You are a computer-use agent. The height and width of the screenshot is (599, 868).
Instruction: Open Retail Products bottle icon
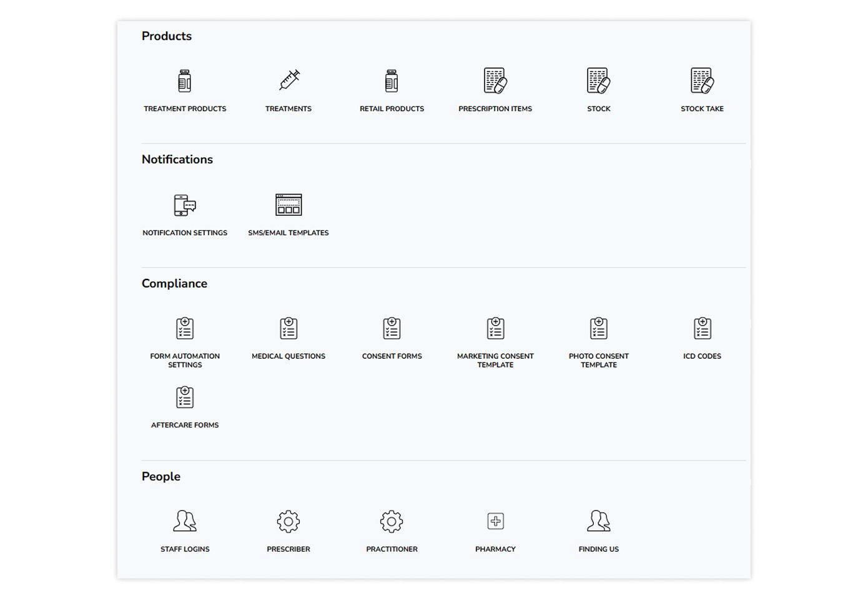coord(392,81)
